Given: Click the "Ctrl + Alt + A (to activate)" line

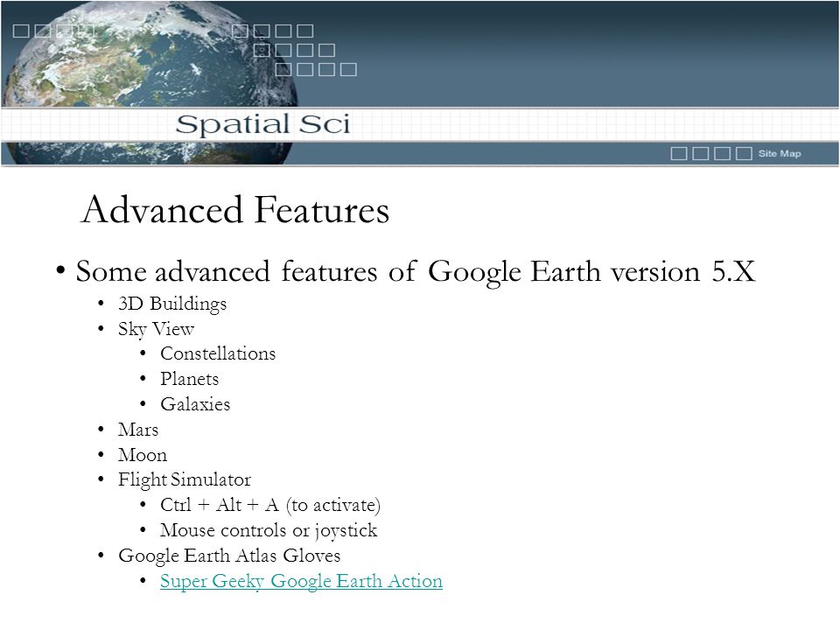Looking at the screenshot, I should point(270,505).
